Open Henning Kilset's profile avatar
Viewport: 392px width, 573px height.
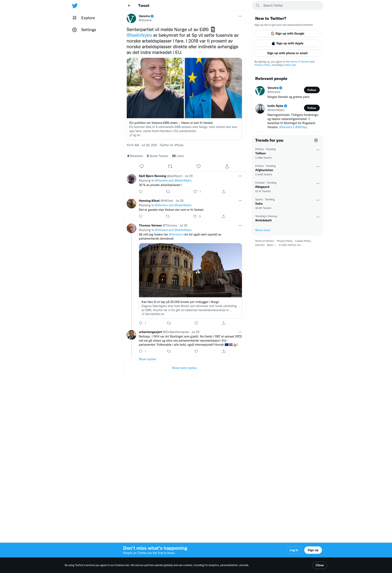131,204
